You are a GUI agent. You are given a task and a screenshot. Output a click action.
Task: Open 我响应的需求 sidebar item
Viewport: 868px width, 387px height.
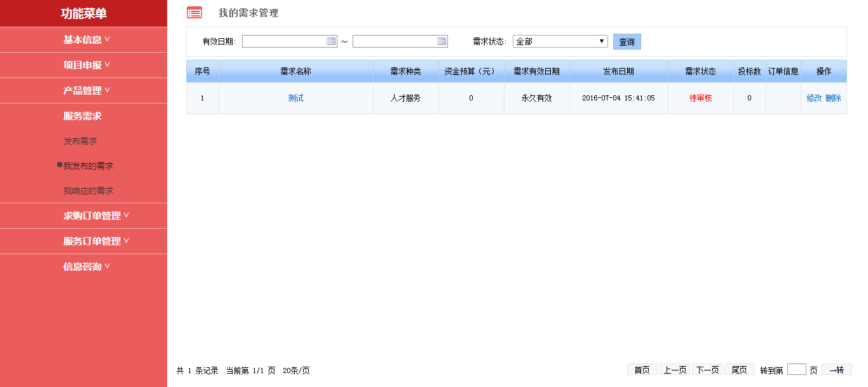tap(88, 191)
